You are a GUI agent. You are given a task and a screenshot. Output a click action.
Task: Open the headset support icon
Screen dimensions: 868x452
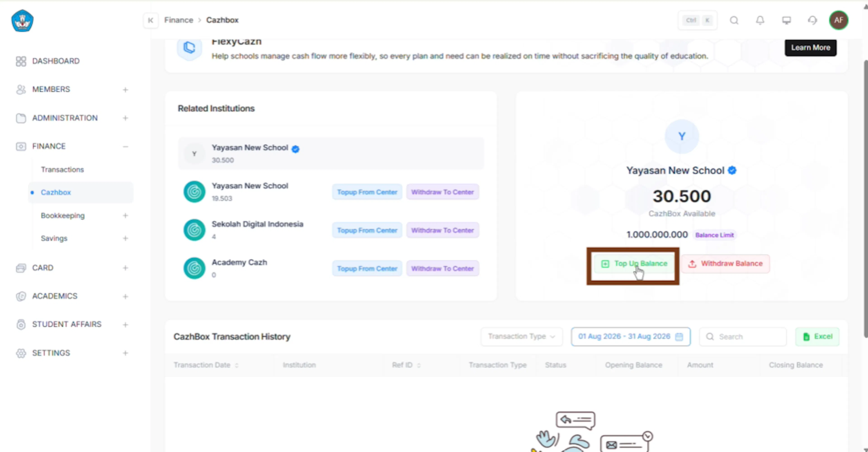(x=812, y=20)
